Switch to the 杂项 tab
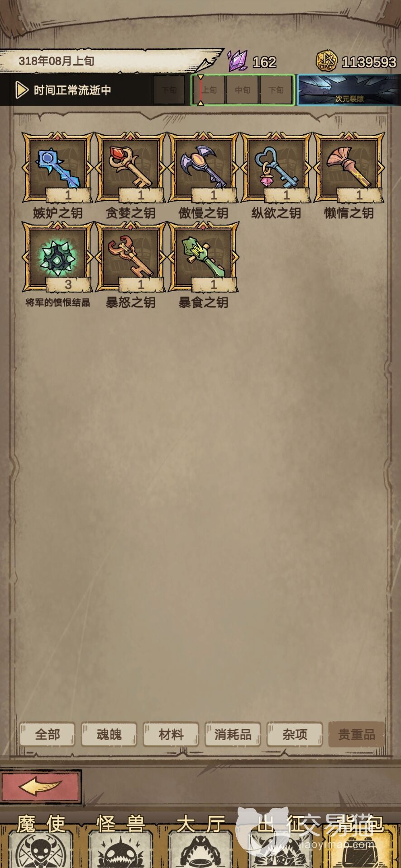 pyautogui.click(x=295, y=734)
